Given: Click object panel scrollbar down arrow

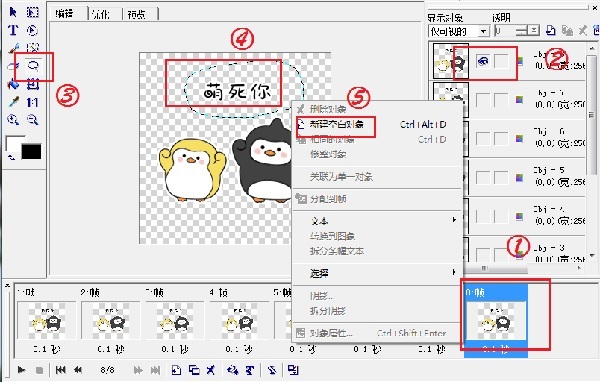Looking at the screenshot, I should [592, 255].
